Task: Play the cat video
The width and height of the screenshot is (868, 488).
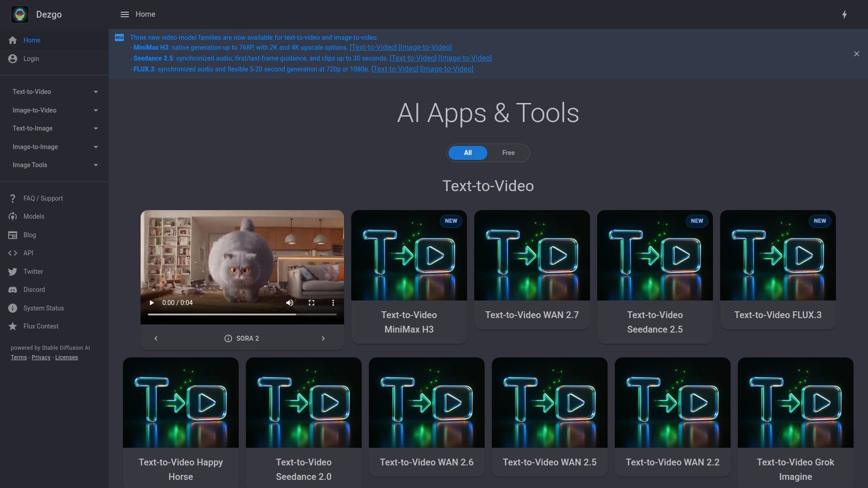Action: click(x=151, y=303)
